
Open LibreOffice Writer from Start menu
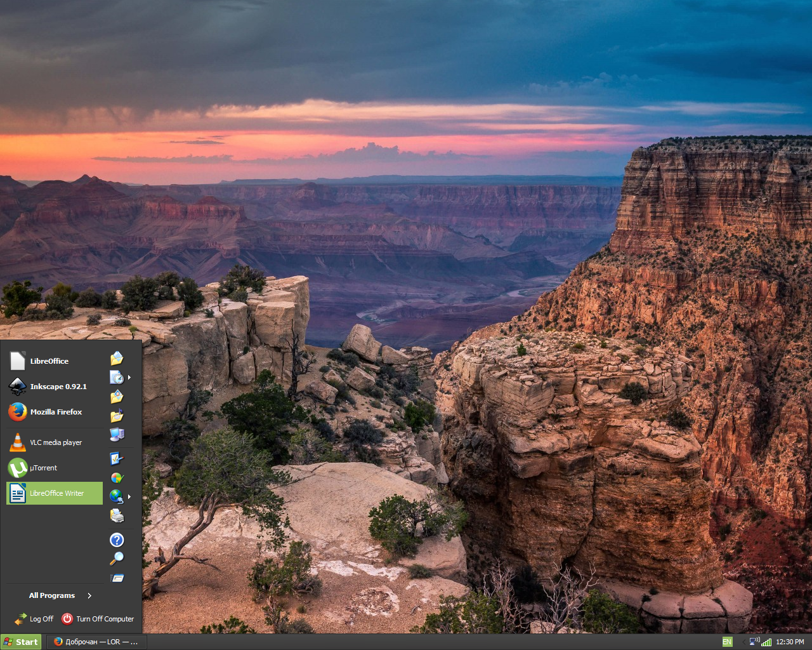point(55,493)
